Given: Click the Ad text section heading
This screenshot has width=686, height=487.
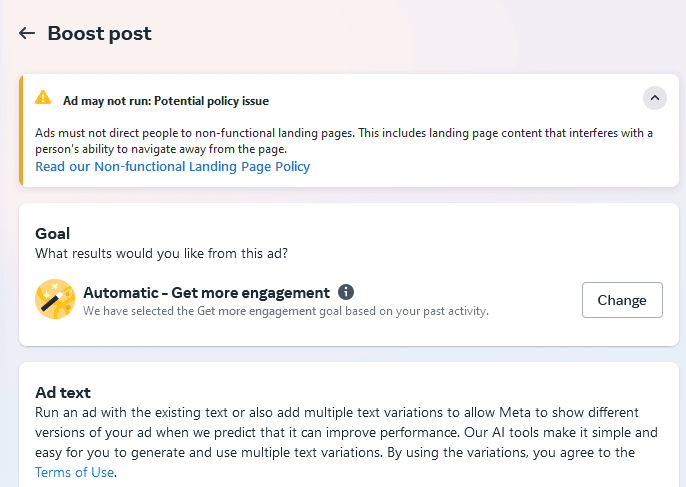Looking at the screenshot, I should coord(63,392).
